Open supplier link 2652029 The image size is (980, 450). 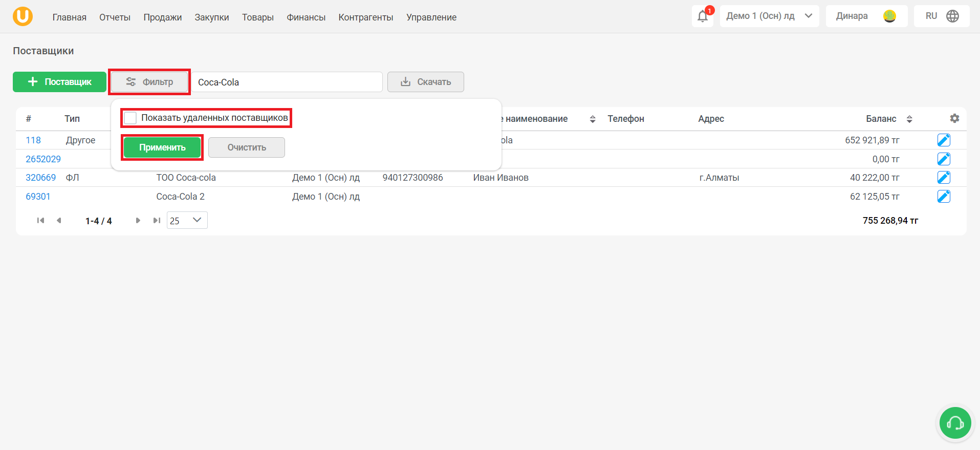43,159
